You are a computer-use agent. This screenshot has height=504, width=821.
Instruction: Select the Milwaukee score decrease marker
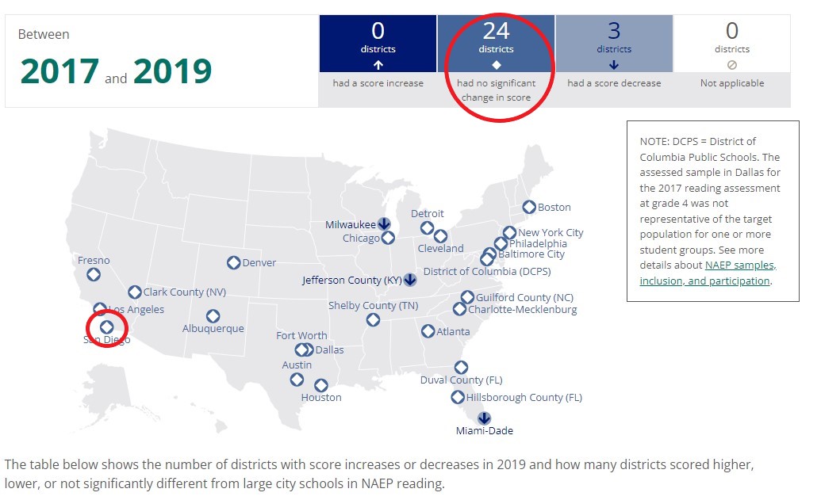click(x=384, y=224)
